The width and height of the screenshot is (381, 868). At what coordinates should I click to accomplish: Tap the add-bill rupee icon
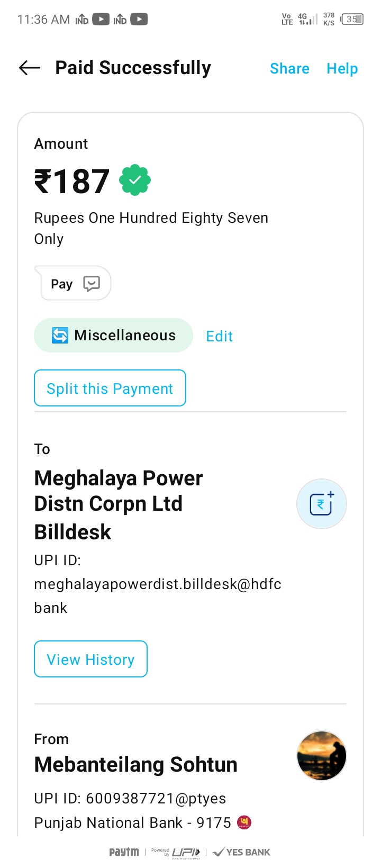(x=321, y=504)
